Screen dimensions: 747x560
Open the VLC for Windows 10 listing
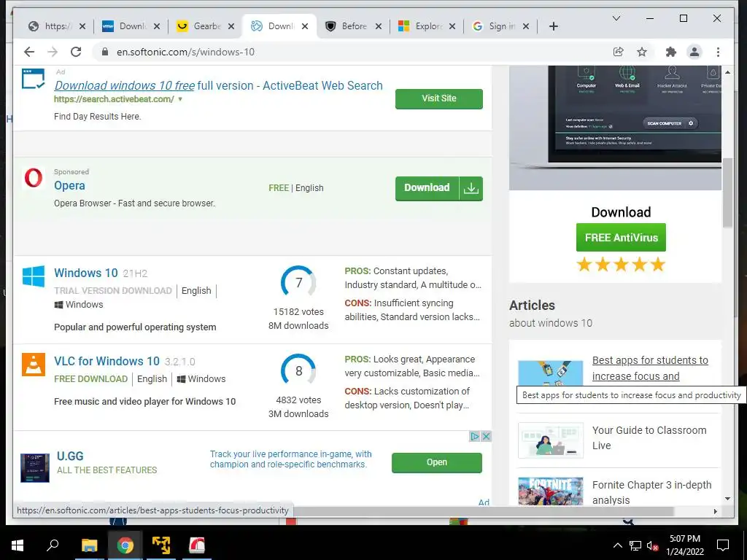(x=107, y=362)
